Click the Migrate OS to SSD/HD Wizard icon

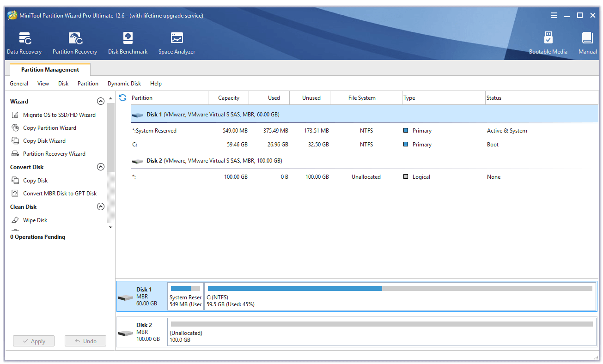click(15, 115)
